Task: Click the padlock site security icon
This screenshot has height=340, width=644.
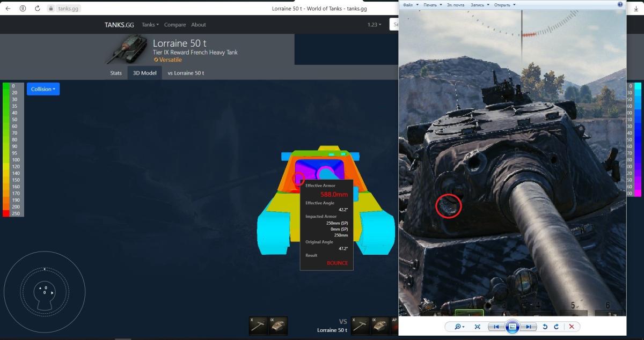Action: coord(50,9)
